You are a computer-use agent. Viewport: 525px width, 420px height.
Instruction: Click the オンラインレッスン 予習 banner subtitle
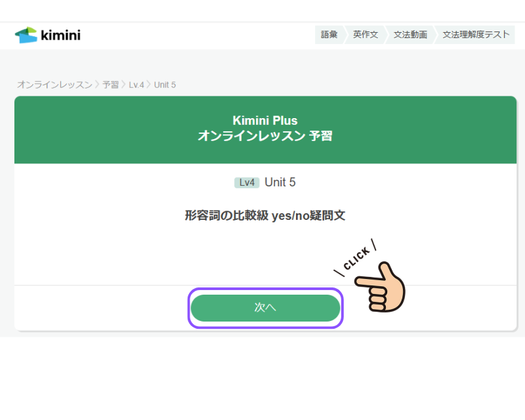pyautogui.click(x=265, y=136)
